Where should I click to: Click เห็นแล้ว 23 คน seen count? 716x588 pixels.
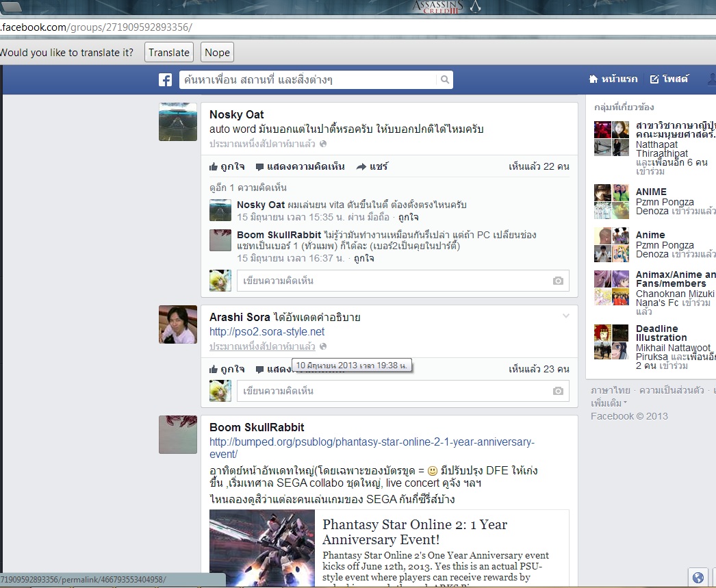coord(539,369)
